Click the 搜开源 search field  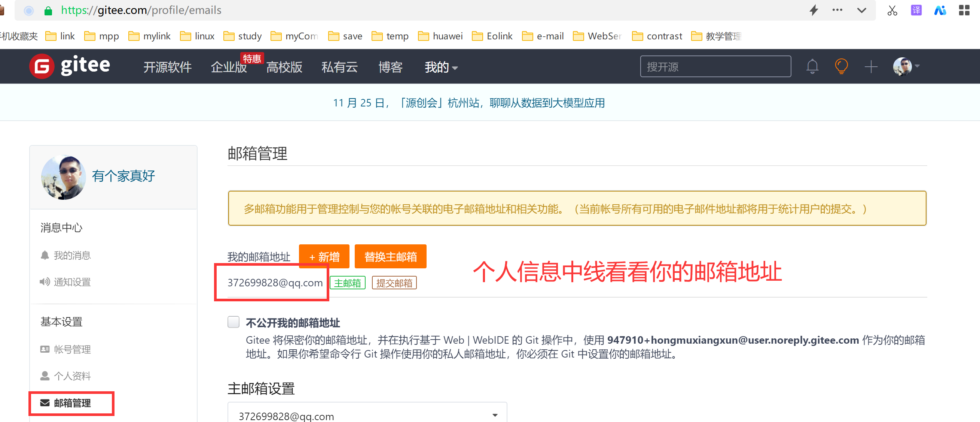coord(715,67)
